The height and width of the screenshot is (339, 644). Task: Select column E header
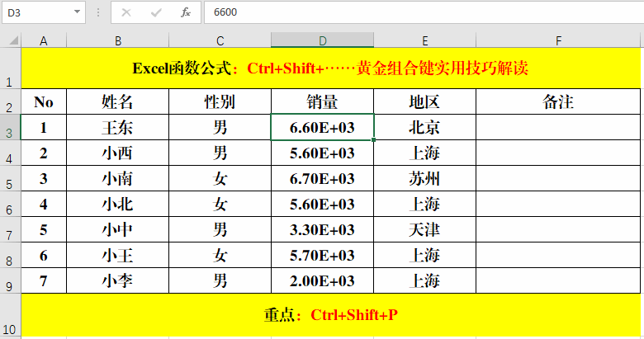click(424, 40)
